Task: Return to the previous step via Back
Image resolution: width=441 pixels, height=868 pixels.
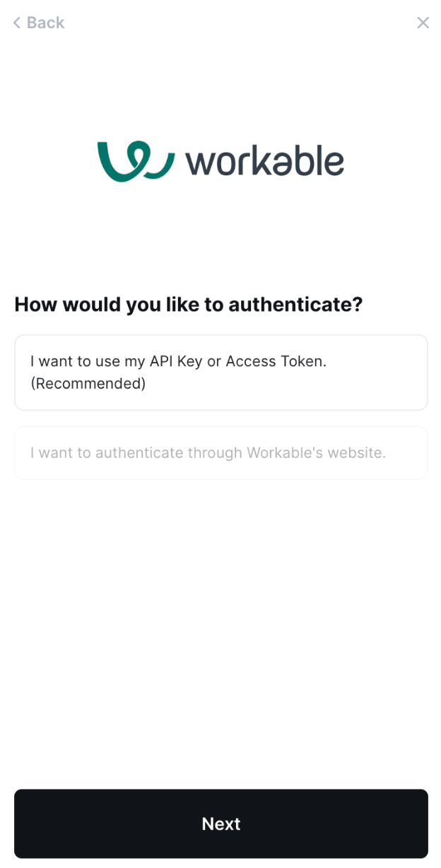Action: [x=39, y=23]
